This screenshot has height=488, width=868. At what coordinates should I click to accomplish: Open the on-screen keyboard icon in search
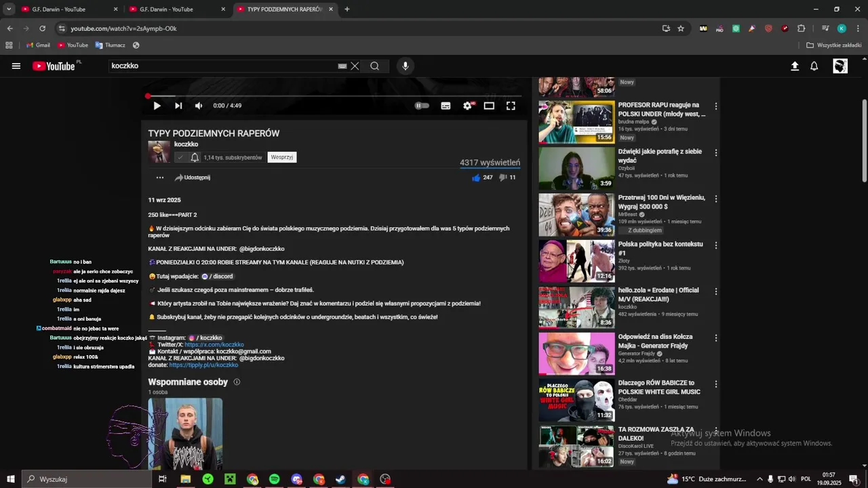pos(342,66)
